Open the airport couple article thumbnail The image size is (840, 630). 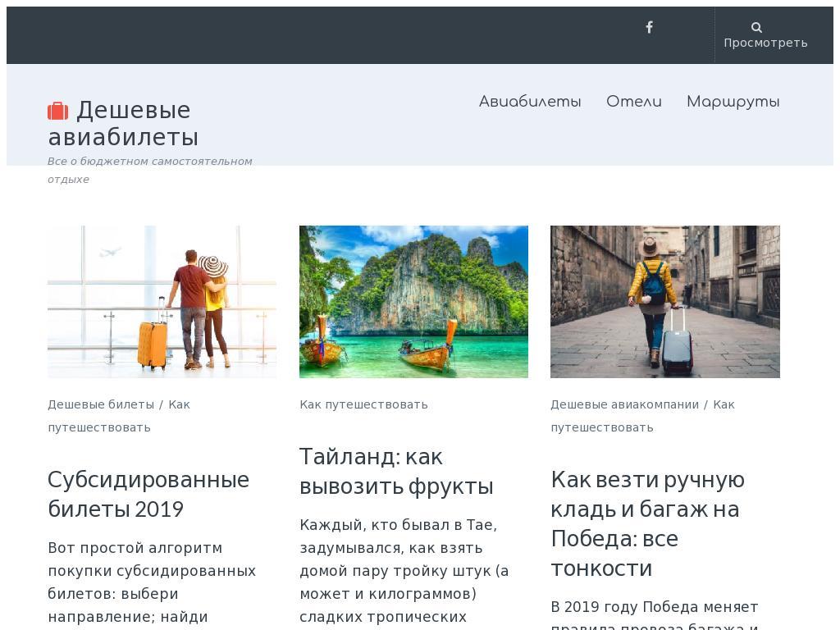click(162, 302)
